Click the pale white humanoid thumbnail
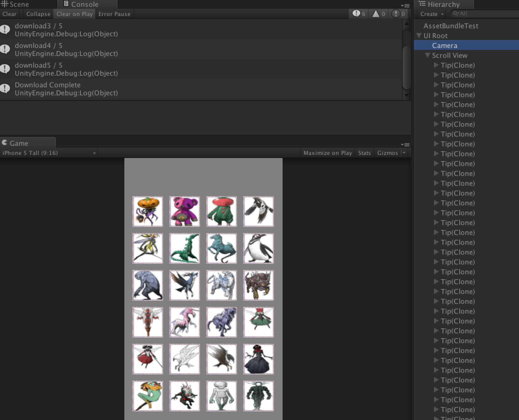 point(222,396)
